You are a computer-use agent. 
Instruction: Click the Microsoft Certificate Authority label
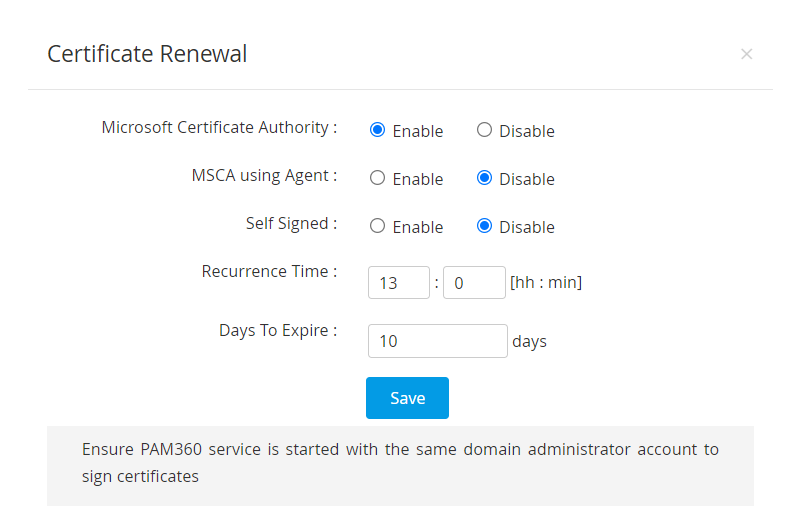[x=219, y=128]
